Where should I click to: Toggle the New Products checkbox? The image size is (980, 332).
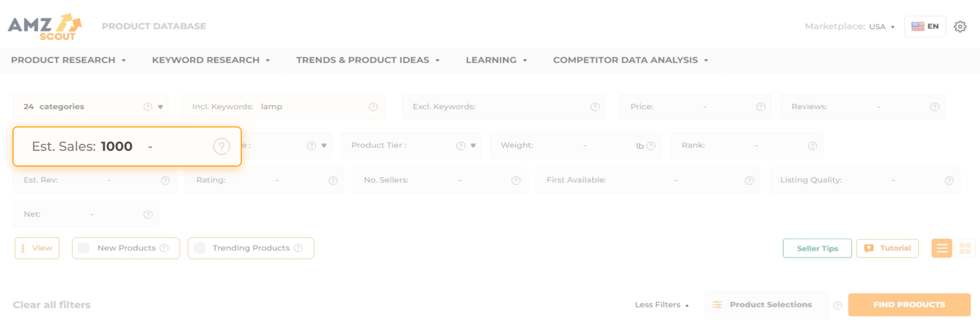84,248
